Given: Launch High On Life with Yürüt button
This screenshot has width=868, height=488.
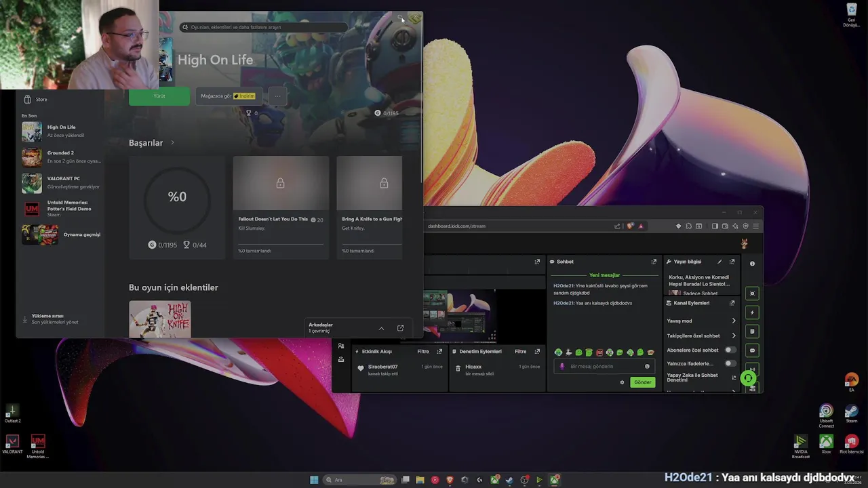Looking at the screenshot, I should click(159, 96).
